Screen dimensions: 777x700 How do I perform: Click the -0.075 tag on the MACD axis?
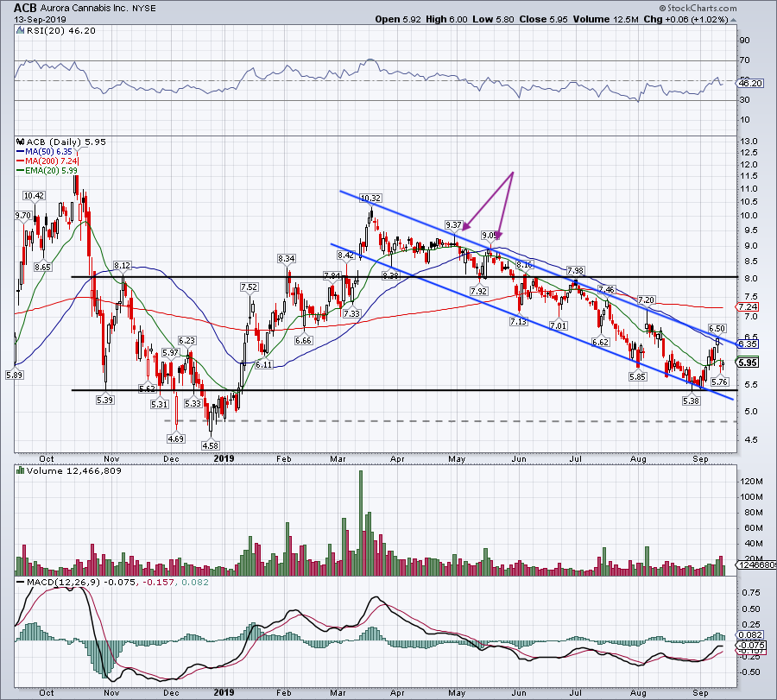tap(752, 645)
